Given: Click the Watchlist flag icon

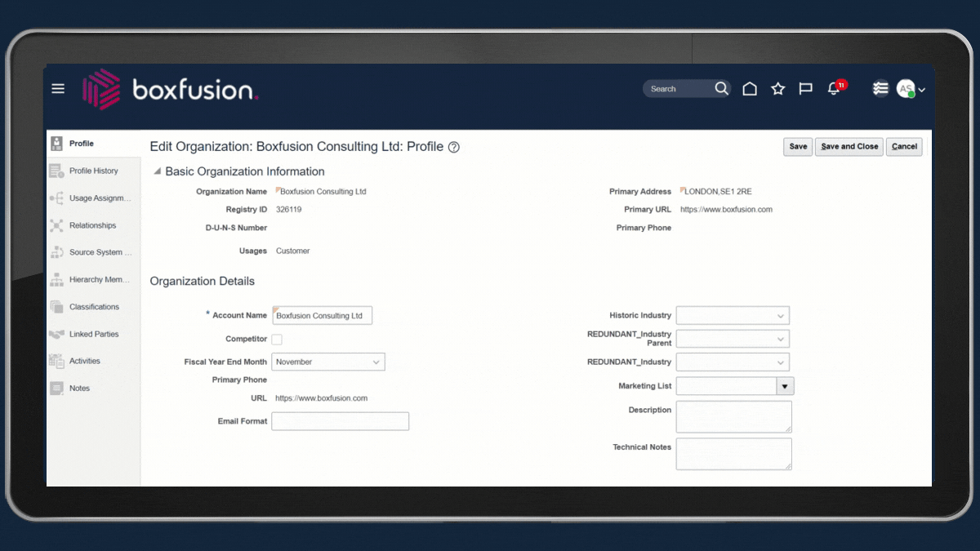Looking at the screenshot, I should click(805, 89).
